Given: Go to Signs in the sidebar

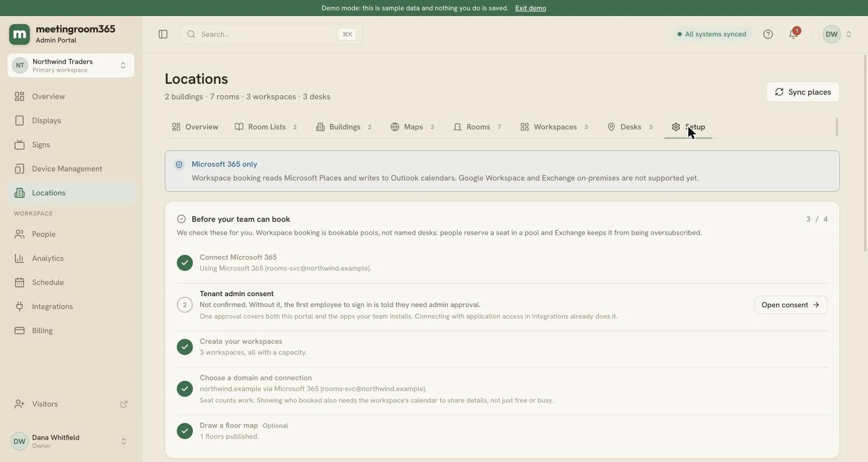Looking at the screenshot, I should [71, 145].
